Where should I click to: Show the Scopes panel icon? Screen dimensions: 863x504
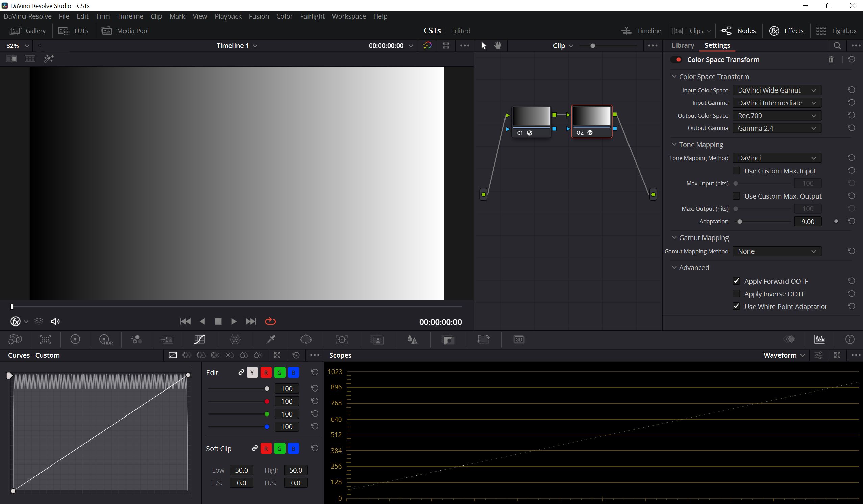(819, 339)
